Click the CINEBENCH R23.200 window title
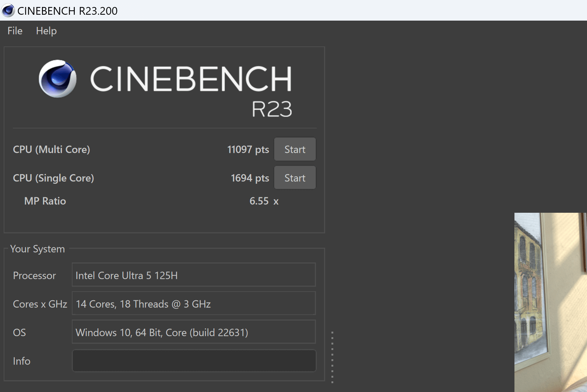The image size is (587, 392). [x=67, y=11]
